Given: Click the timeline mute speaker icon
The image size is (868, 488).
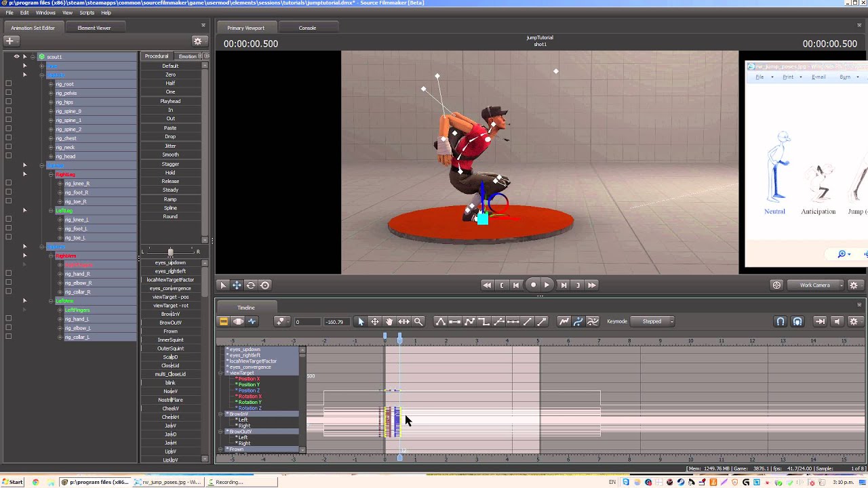Looking at the screenshot, I should (x=837, y=321).
